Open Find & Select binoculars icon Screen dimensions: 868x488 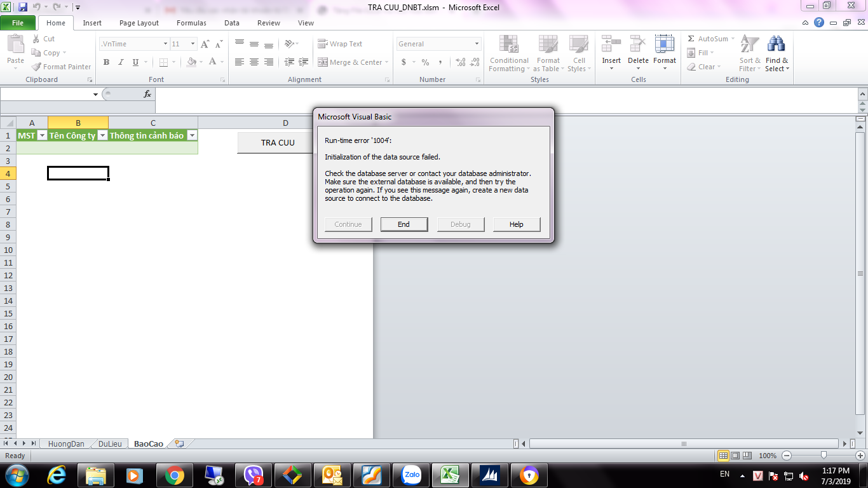[776, 44]
